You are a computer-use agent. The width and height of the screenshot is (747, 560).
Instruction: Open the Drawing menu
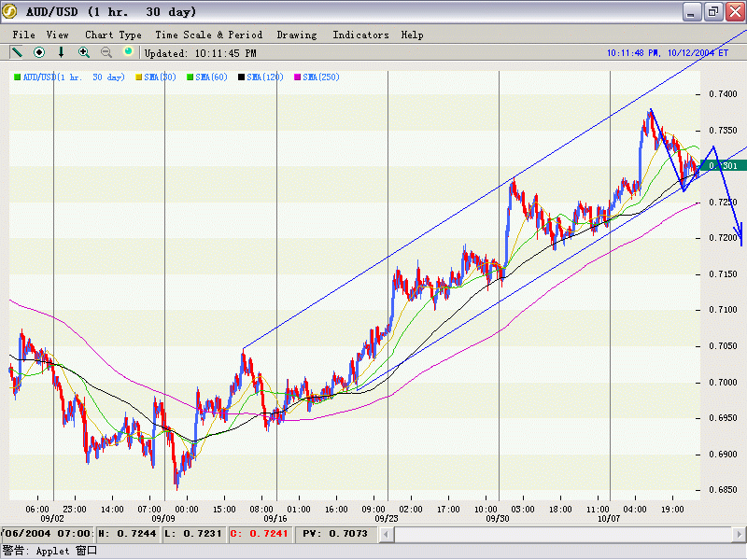297,35
